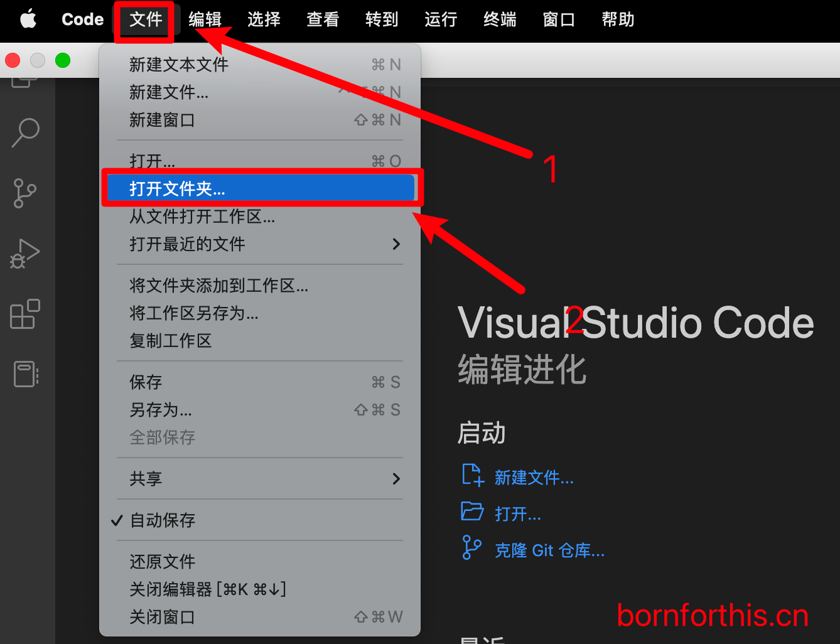Open the 窗口 menu
Viewport: 840px width, 644px height.
[559, 19]
